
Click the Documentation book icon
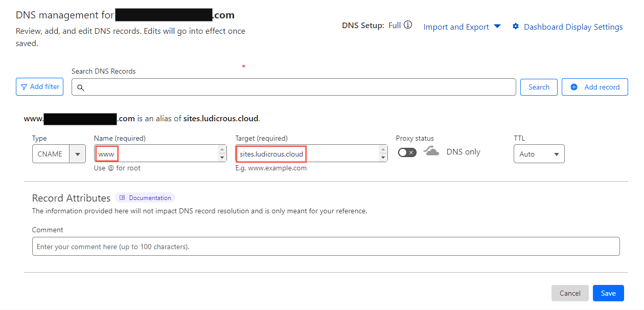click(122, 198)
